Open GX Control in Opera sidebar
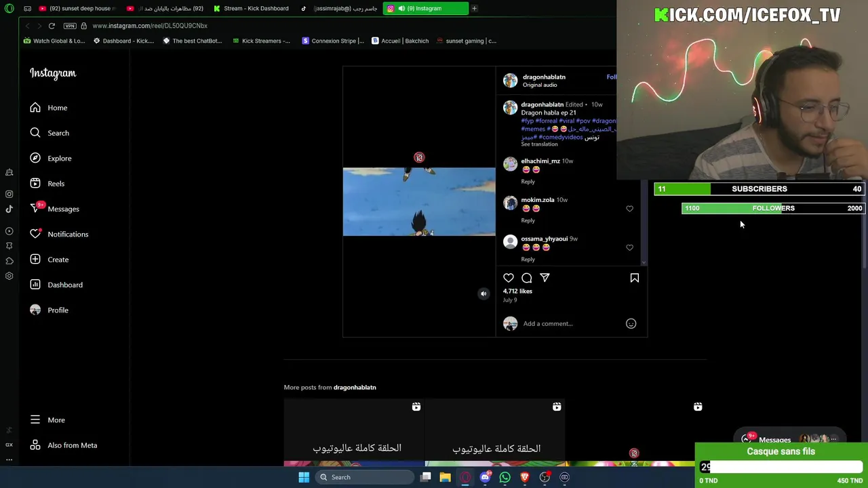 tap(9, 445)
